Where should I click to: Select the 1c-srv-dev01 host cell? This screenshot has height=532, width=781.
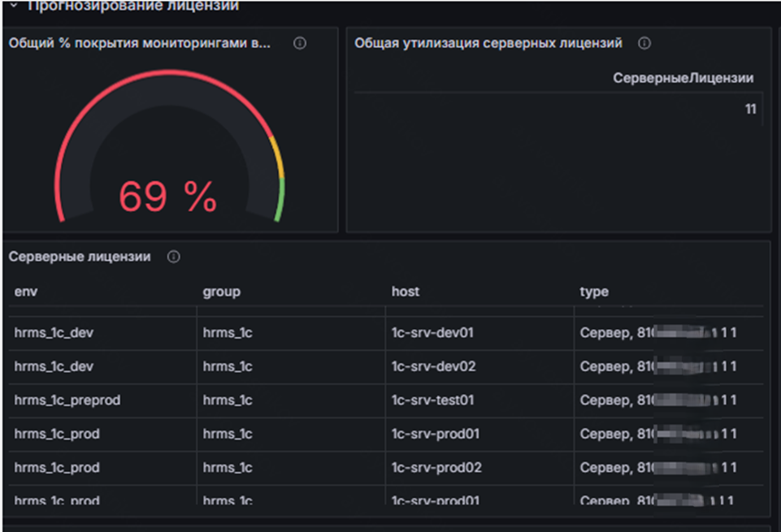coord(432,332)
